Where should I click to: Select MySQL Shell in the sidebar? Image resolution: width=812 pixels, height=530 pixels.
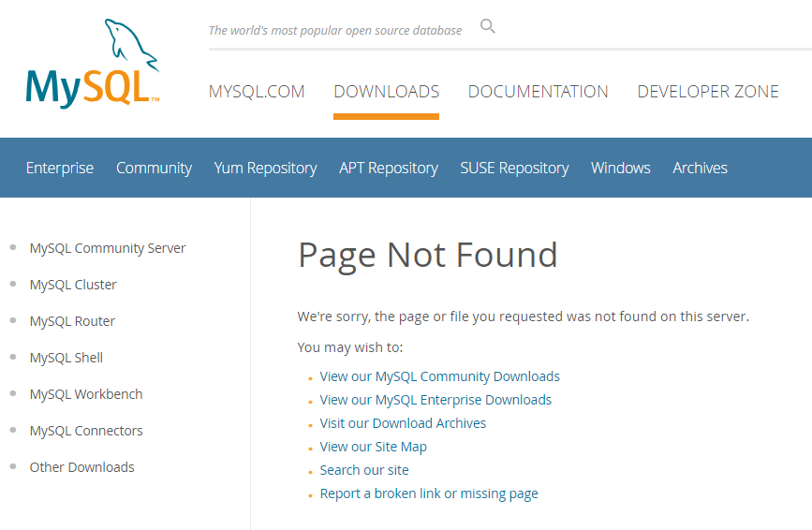[x=66, y=358]
